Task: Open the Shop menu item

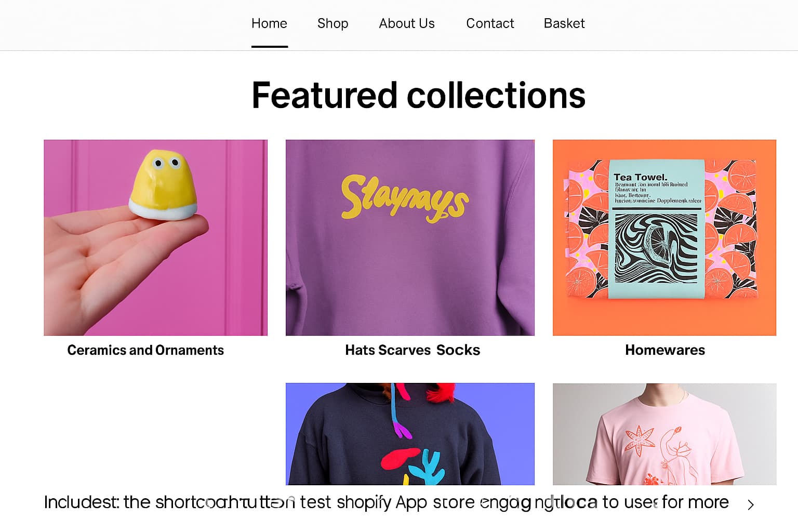Action: pos(332,23)
